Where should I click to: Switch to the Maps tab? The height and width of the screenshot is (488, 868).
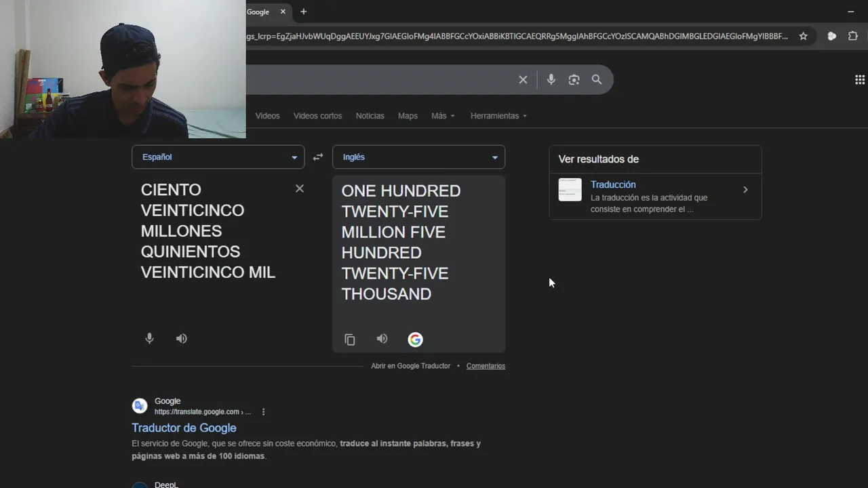coord(408,116)
